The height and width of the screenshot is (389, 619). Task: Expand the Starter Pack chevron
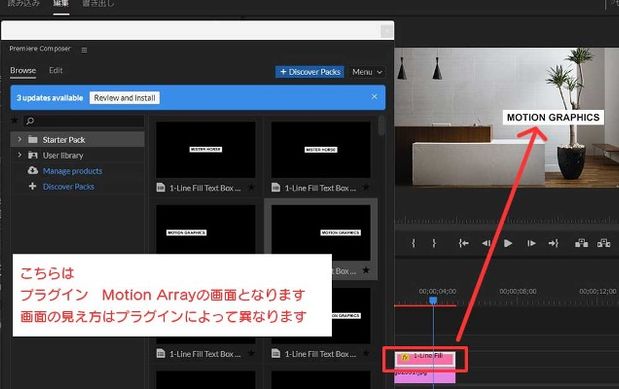(19, 139)
